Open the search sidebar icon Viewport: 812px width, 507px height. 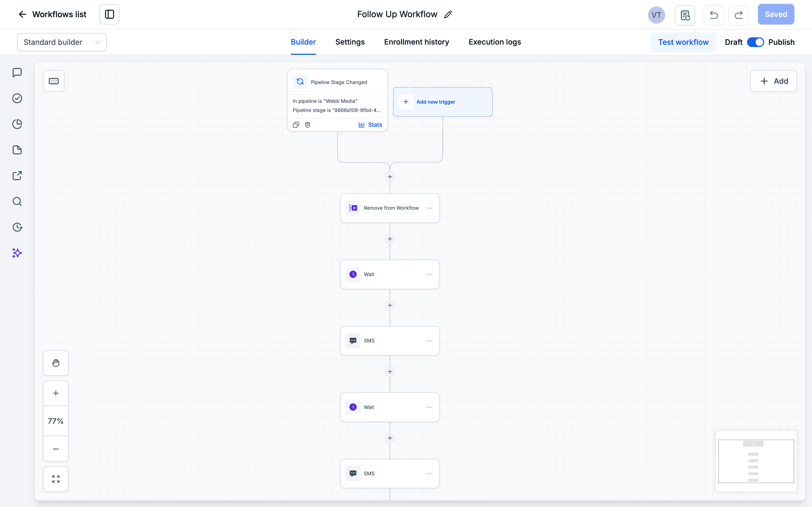(17, 201)
